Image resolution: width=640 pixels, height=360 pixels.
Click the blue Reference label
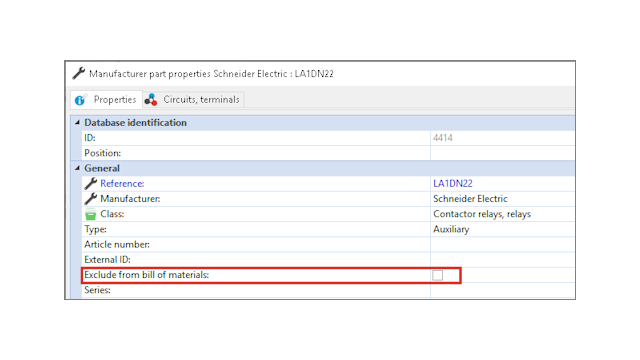(122, 184)
